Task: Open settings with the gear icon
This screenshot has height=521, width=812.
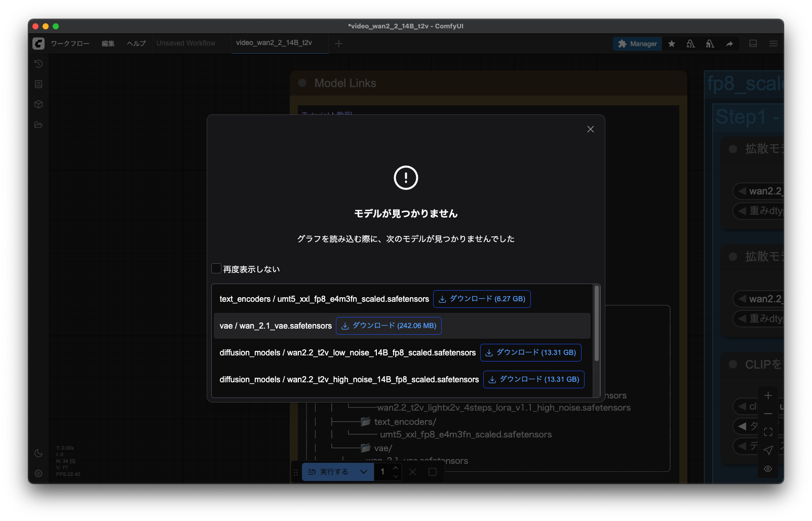Action: (38, 473)
